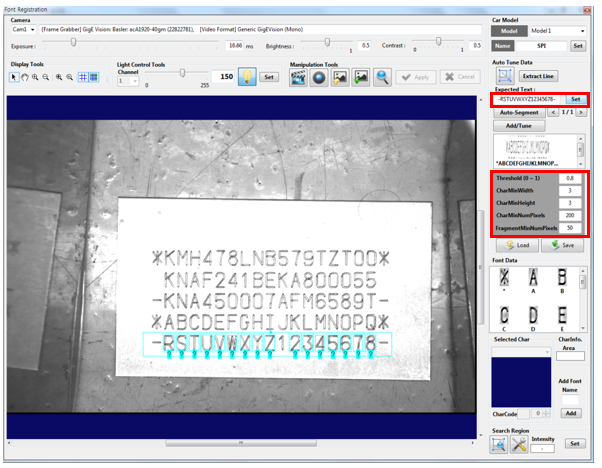Click the film clapper icon in Manipulation Tools

click(298, 77)
